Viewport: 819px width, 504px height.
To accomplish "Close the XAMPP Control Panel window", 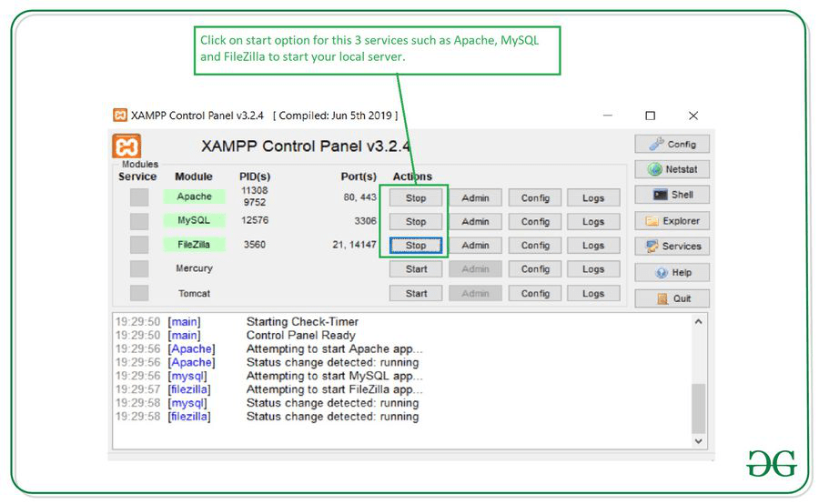I will point(693,116).
